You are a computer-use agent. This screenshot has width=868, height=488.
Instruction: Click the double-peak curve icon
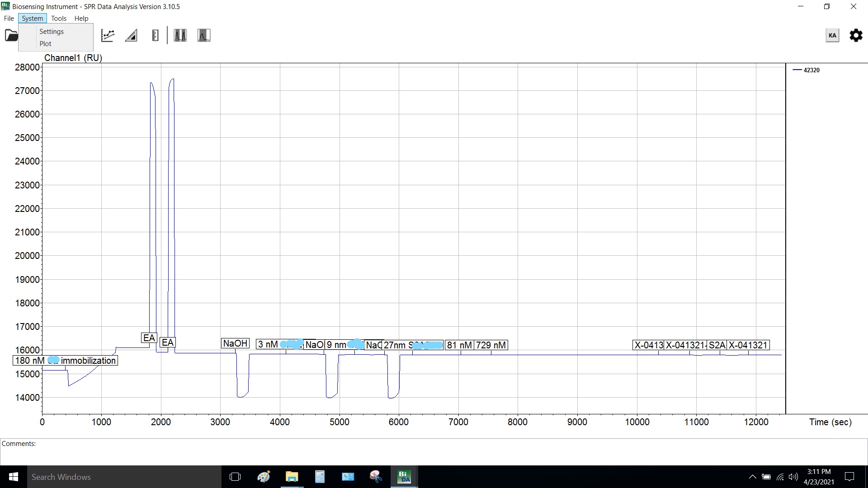tap(180, 35)
